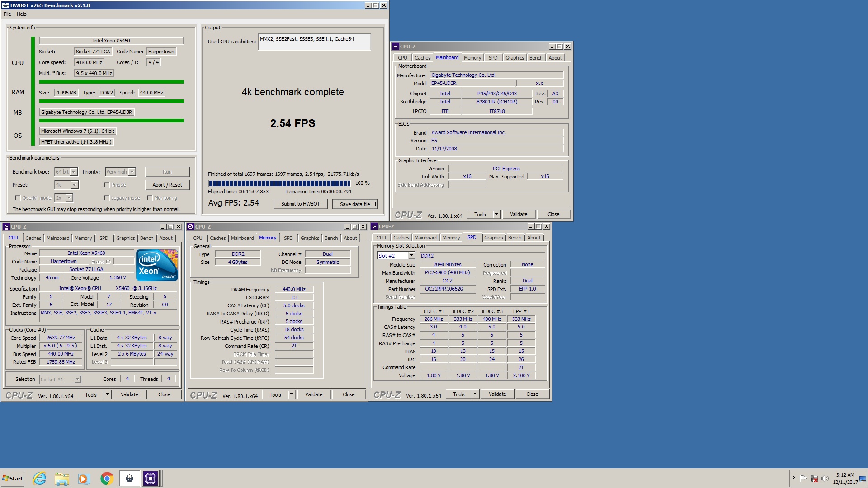Click the green CPU status bar
This screenshot has height=488, width=868.
(x=112, y=82)
